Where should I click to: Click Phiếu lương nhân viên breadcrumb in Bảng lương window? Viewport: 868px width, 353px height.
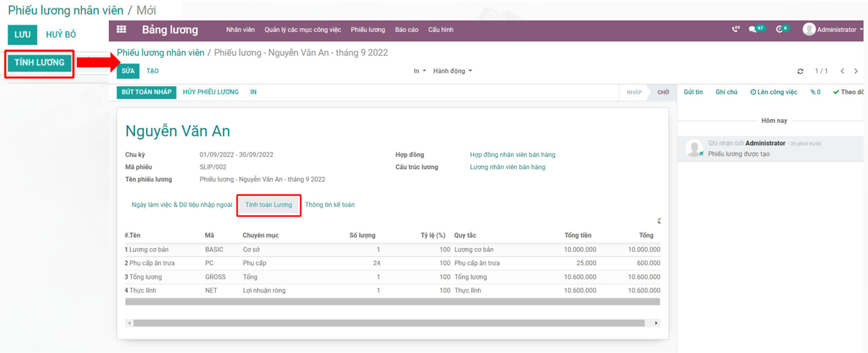[x=160, y=53]
